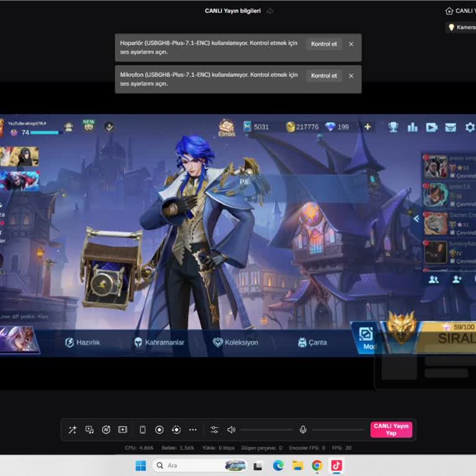This screenshot has width=476, height=476.
Task: Switch to mobile portrait orientation icon
Action: click(143, 430)
